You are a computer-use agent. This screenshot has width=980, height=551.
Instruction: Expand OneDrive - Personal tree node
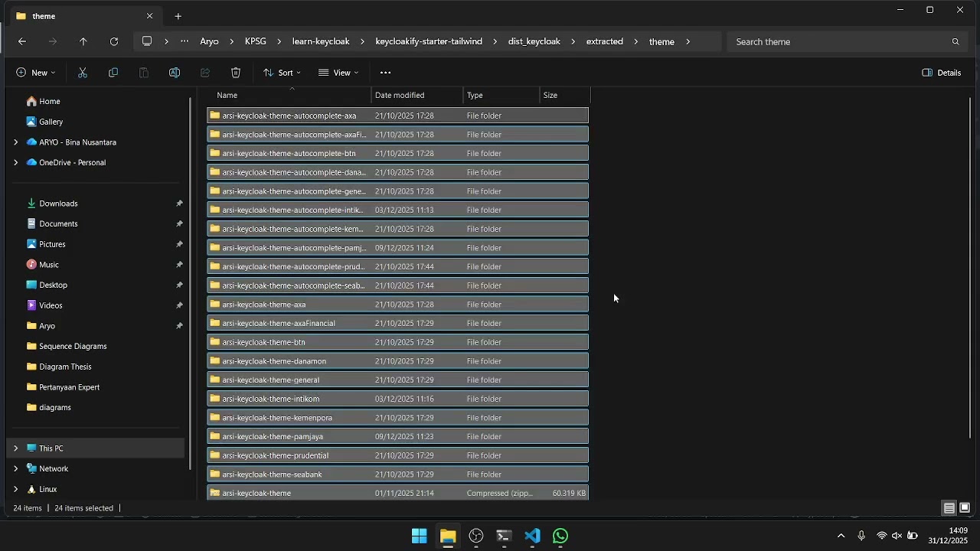click(x=15, y=162)
